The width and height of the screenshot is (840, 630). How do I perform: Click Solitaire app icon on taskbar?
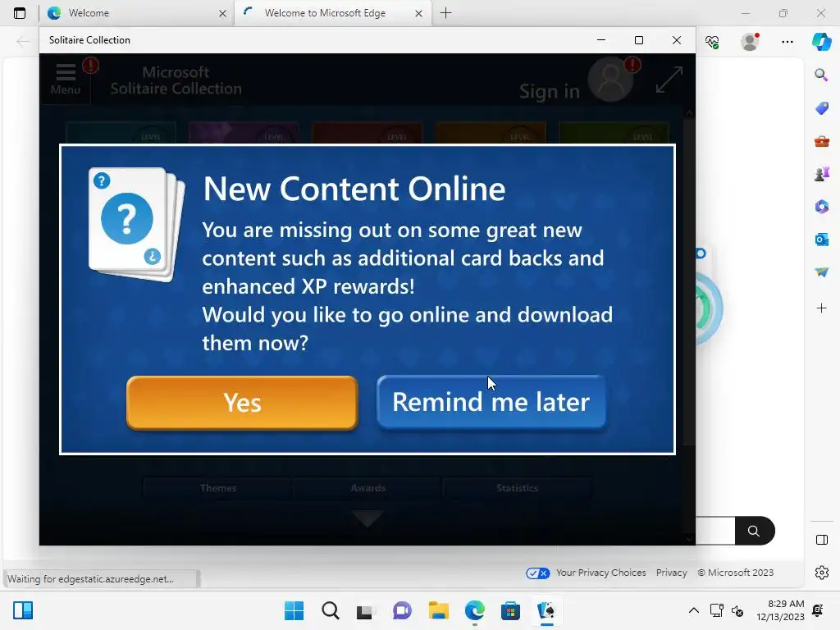(546, 610)
